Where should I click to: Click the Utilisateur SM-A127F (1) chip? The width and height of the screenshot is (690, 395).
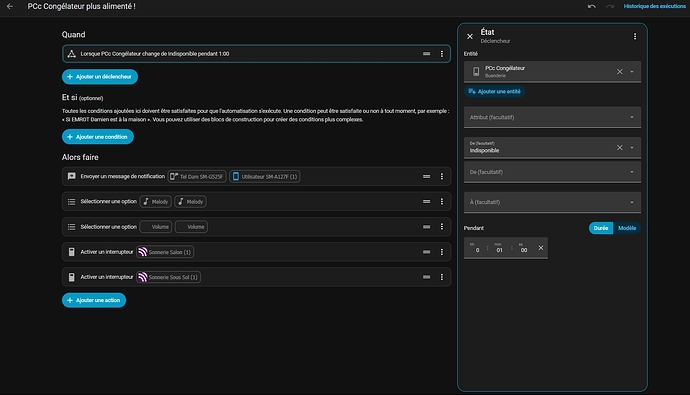pyautogui.click(x=264, y=176)
